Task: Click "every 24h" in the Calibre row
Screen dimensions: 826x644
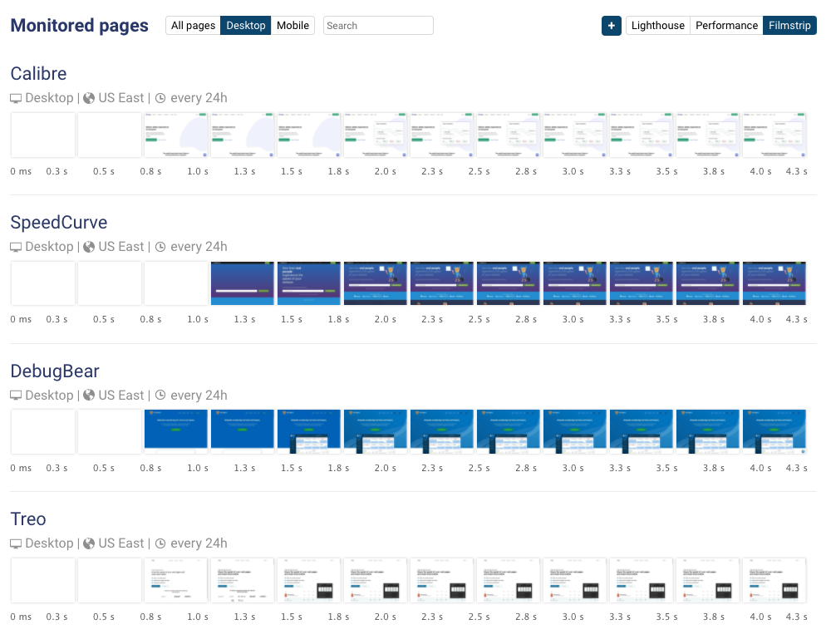Action: 199,98
